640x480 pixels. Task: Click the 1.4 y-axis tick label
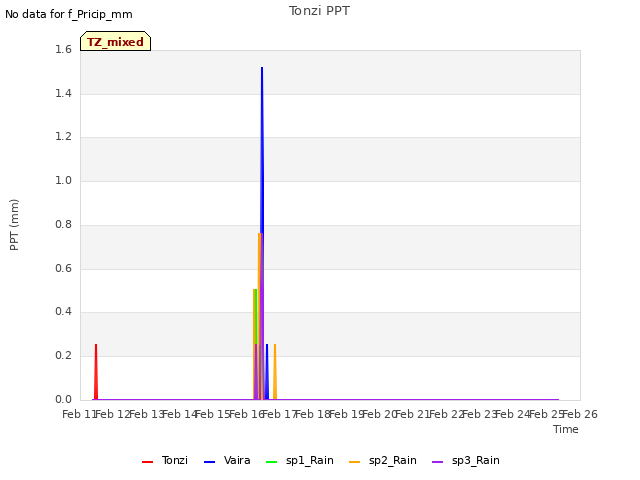[x=63, y=94]
